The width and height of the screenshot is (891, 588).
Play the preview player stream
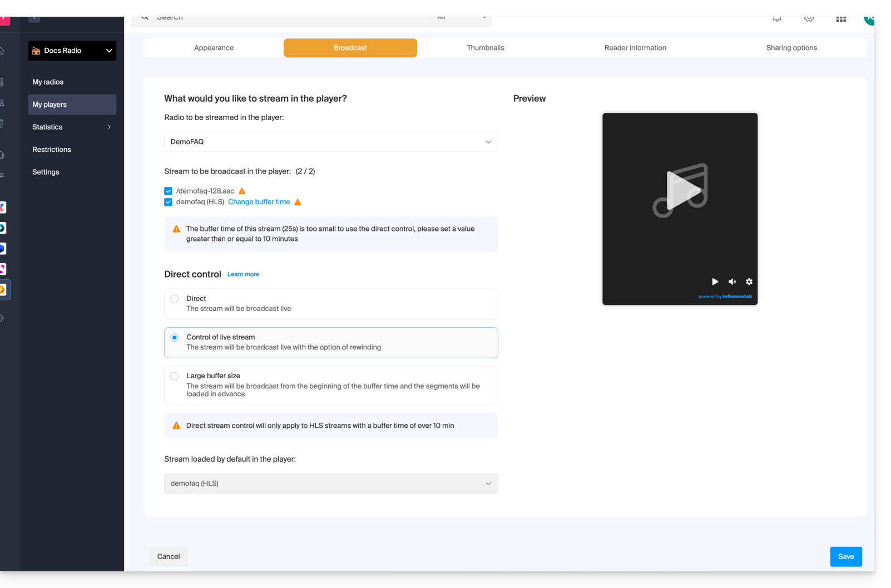(x=715, y=281)
